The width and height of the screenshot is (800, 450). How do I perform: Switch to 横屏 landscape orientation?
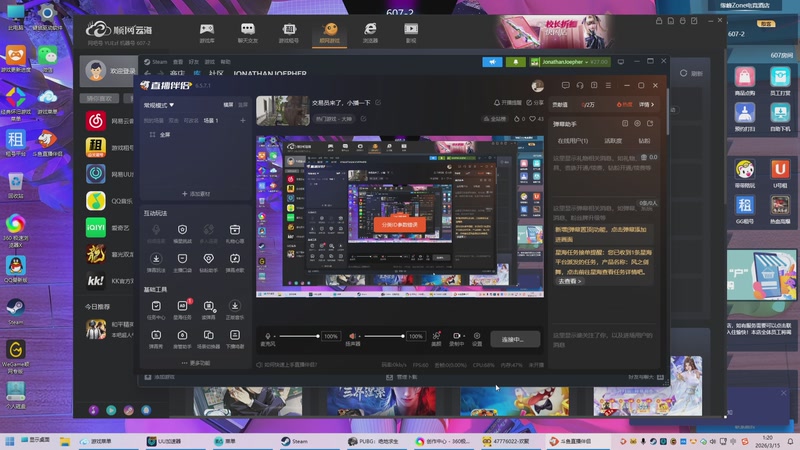(228, 105)
